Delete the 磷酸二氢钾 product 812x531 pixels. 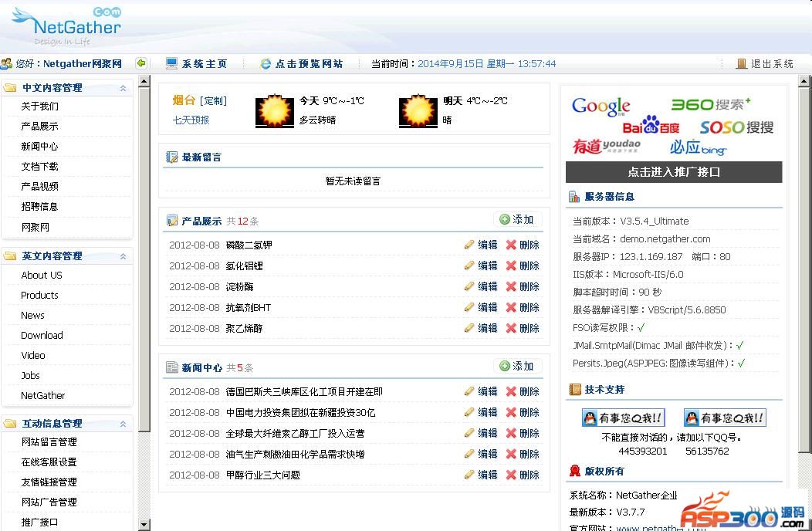tap(523, 245)
